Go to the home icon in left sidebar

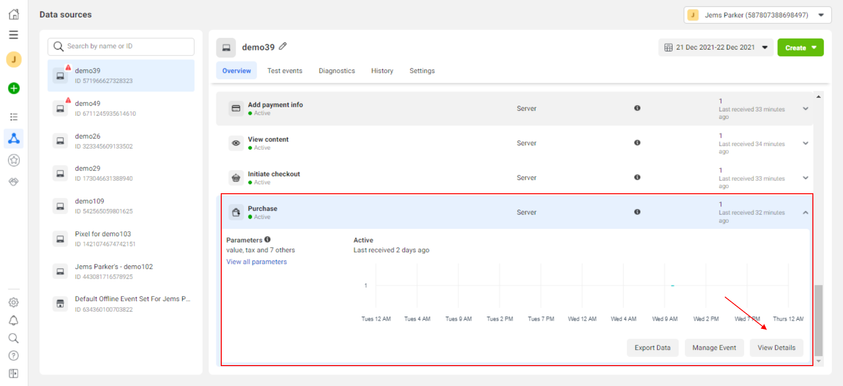14,15
